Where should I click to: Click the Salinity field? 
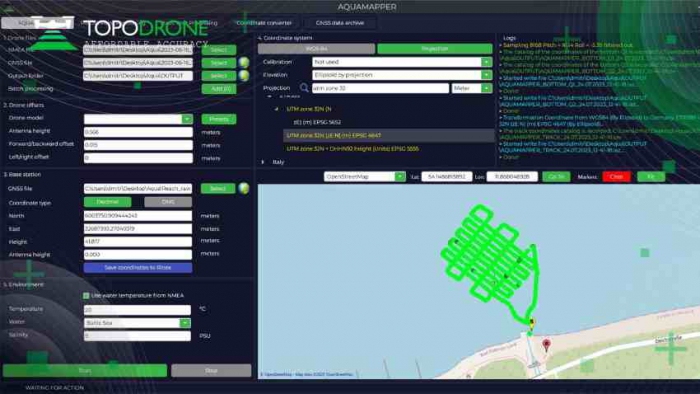(x=137, y=336)
